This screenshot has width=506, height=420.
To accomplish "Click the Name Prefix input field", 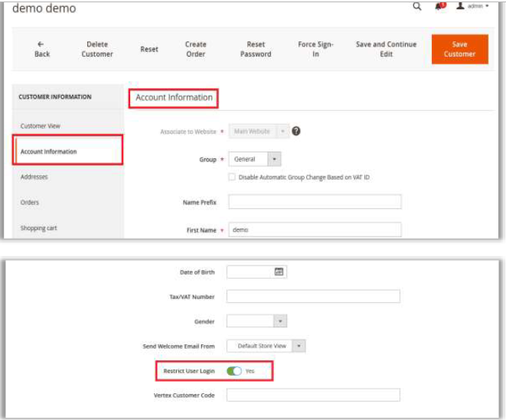I will (315, 202).
